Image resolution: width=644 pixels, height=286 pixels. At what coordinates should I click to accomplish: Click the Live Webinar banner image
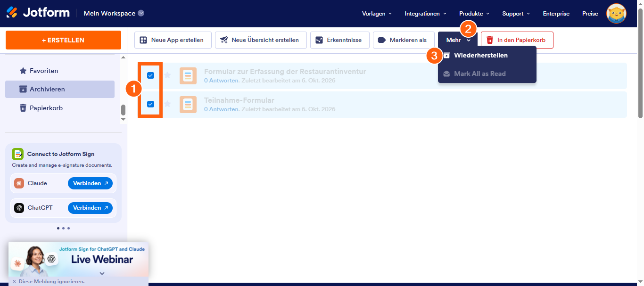coord(78,260)
